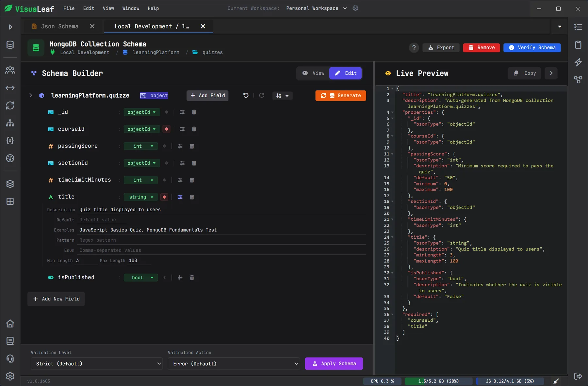
Task: Open the Validation Action dropdown
Action: (x=234, y=363)
